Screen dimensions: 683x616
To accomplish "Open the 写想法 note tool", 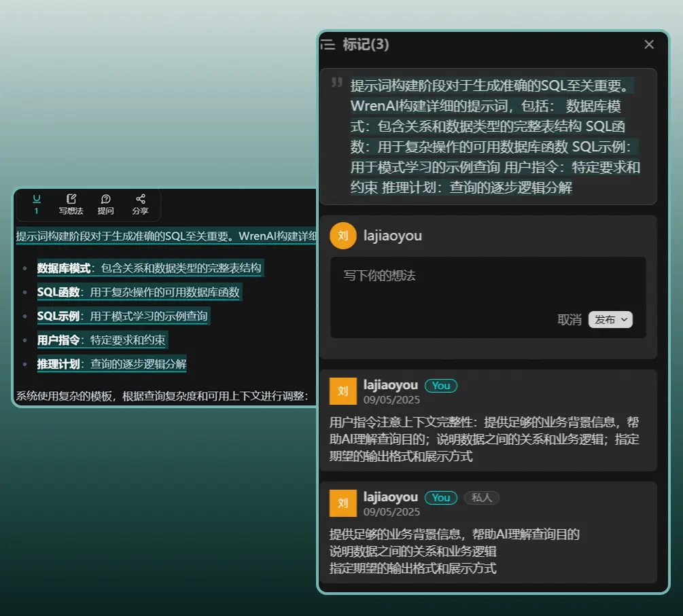I will point(71,204).
